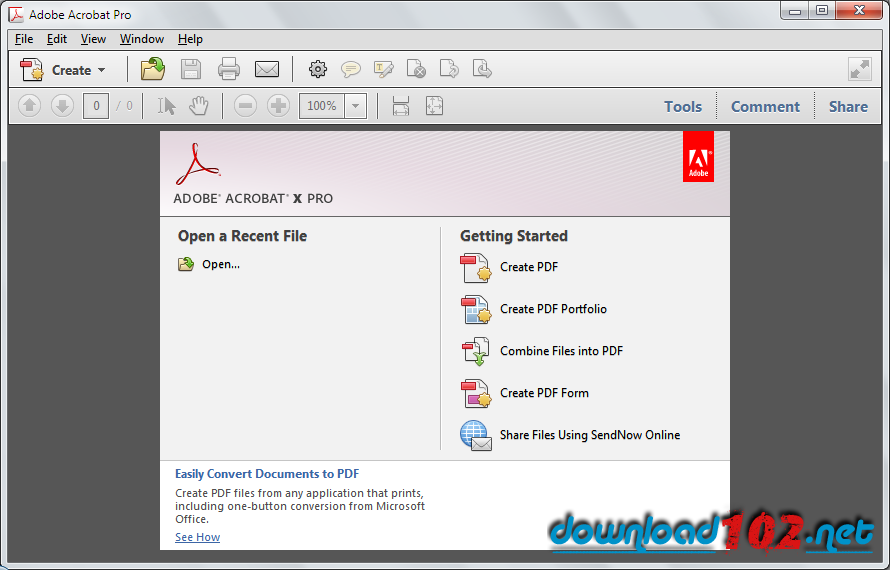The width and height of the screenshot is (890, 570).
Task: Open the Help menu
Action: [190, 39]
